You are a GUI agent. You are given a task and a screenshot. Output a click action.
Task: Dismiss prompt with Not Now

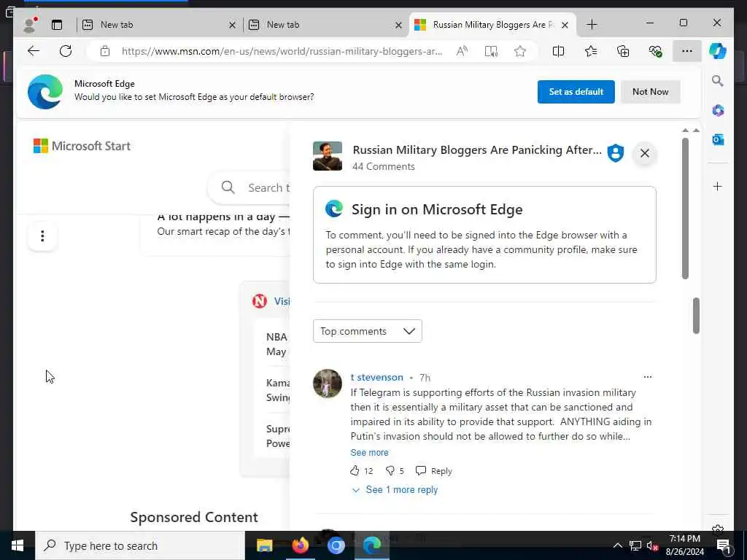click(x=650, y=91)
